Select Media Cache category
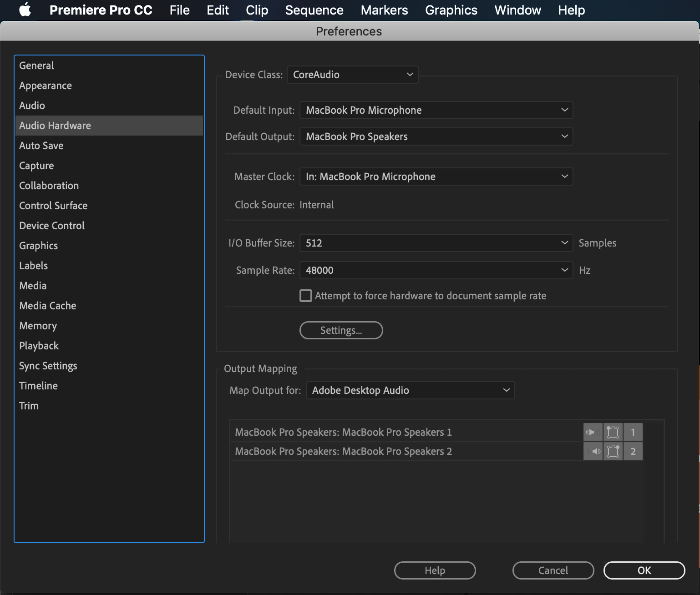The height and width of the screenshot is (595, 700). tap(109, 306)
